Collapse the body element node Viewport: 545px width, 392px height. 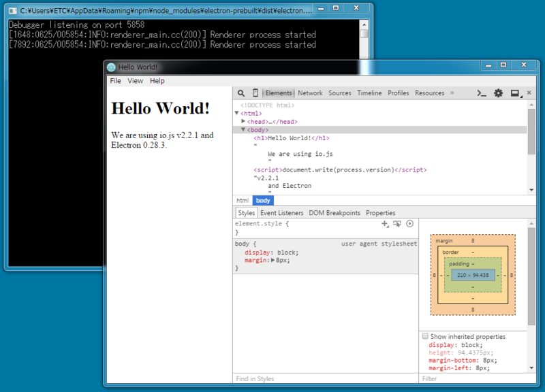[243, 129]
